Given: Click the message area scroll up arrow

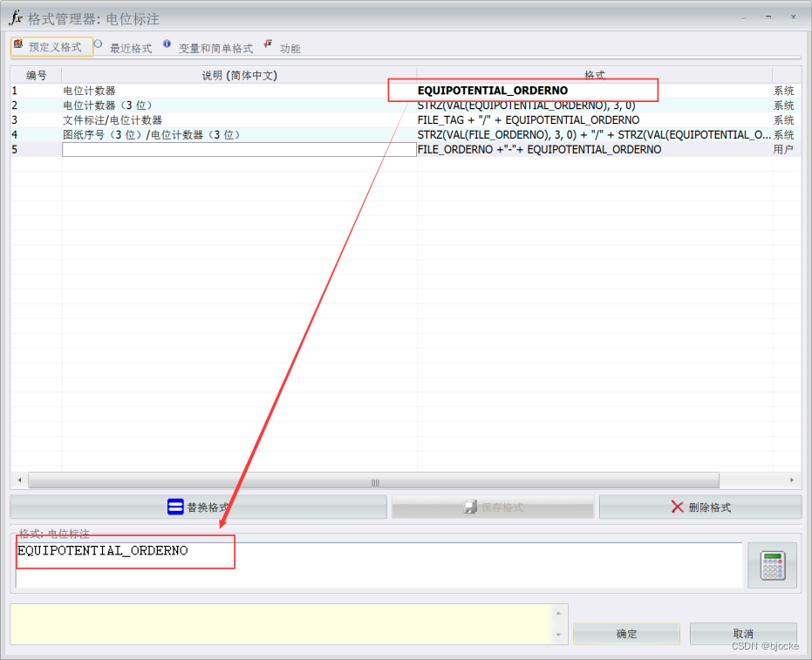Looking at the screenshot, I should coord(559,614).
